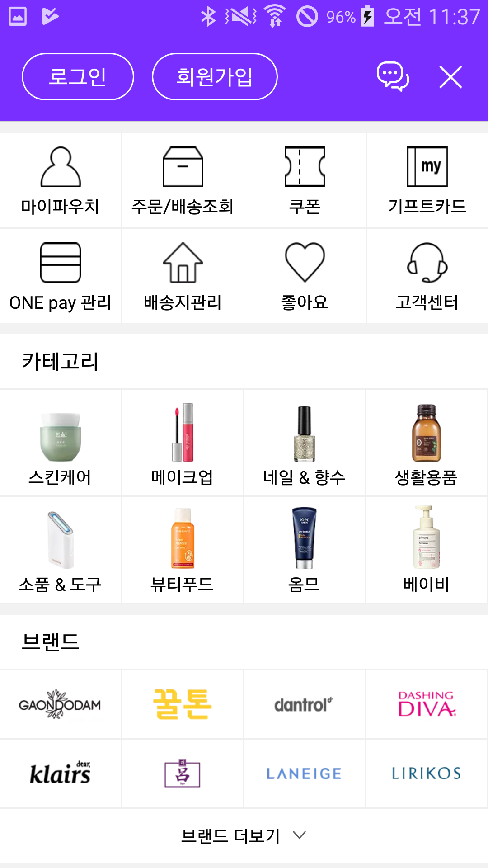
Task: Open 주문/배송조회 box icon
Action: pos(183,167)
